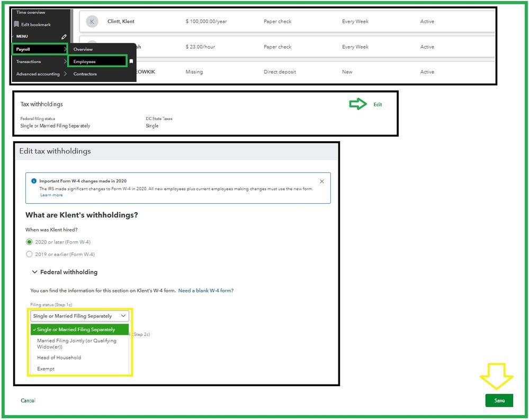This screenshot has height=420, width=529.
Task: Click the Cancel link
Action: 28,400
